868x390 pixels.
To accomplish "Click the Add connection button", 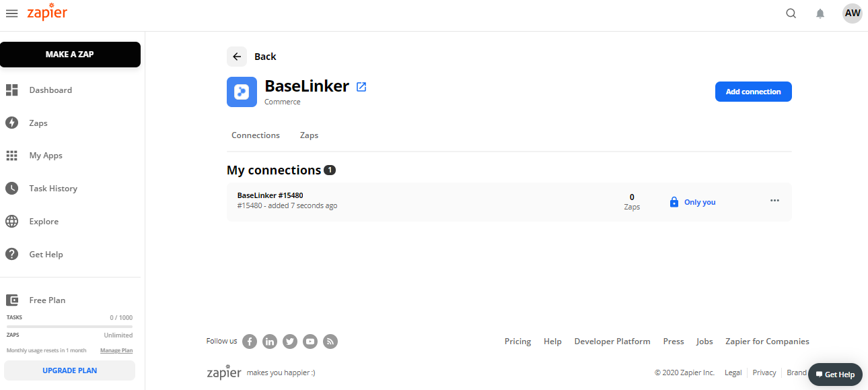I will (x=753, y=92).
